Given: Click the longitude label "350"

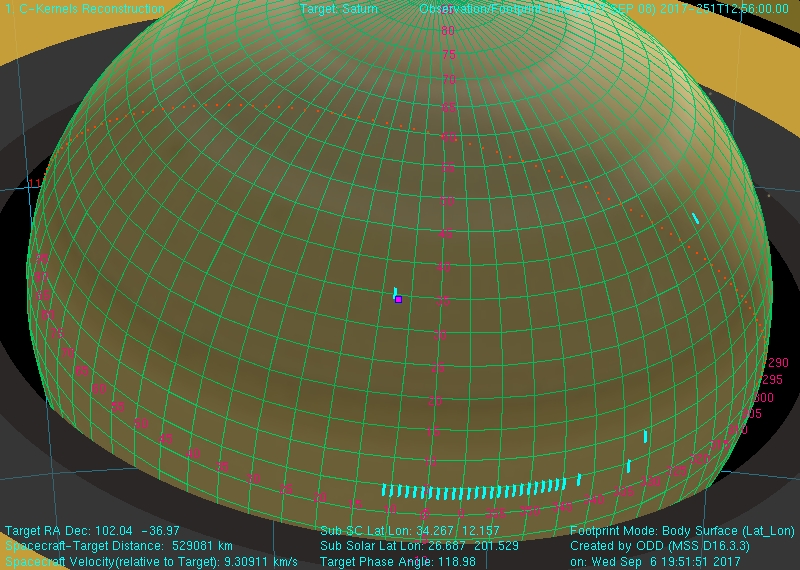Looking at the screenshot, I should [x=529, y=511].
